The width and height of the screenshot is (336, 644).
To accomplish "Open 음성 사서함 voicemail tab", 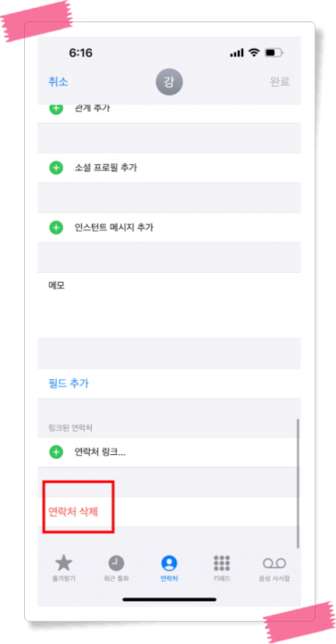I will tap(274, 568).
